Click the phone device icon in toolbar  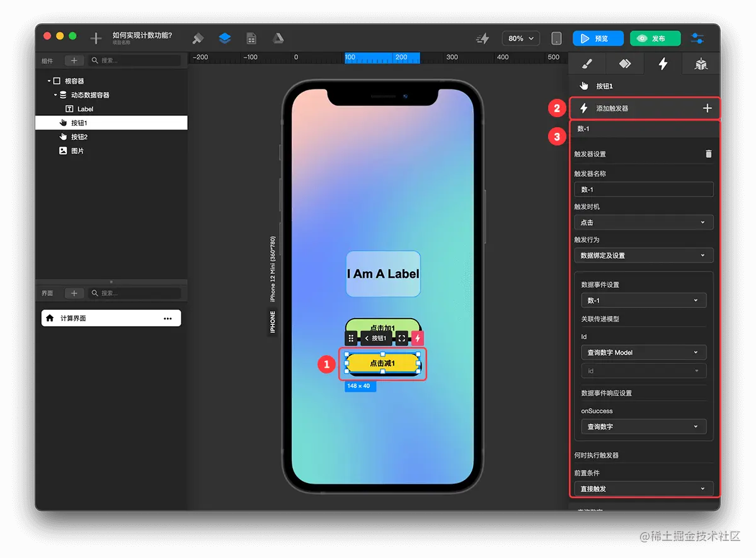pyautogui.click(x=556, y=38)
